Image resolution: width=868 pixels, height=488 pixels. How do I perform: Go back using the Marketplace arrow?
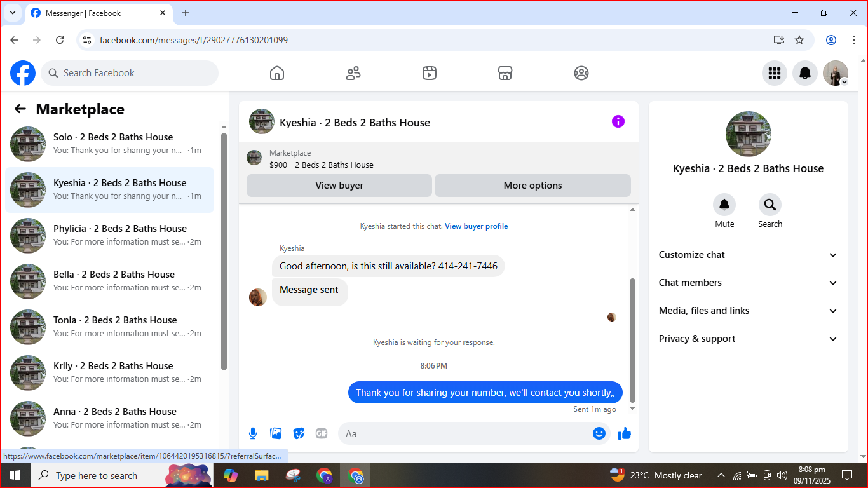click(x=20, y=109)
